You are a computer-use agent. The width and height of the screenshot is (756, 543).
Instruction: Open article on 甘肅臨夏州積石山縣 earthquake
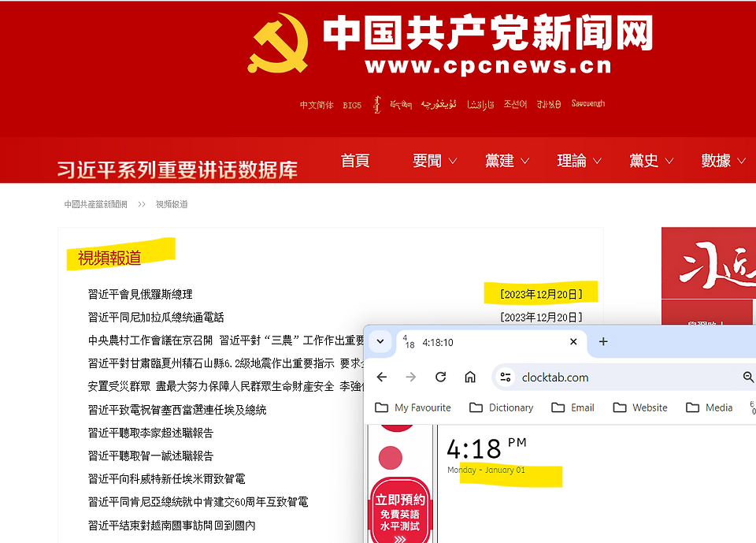pos(226,363)
